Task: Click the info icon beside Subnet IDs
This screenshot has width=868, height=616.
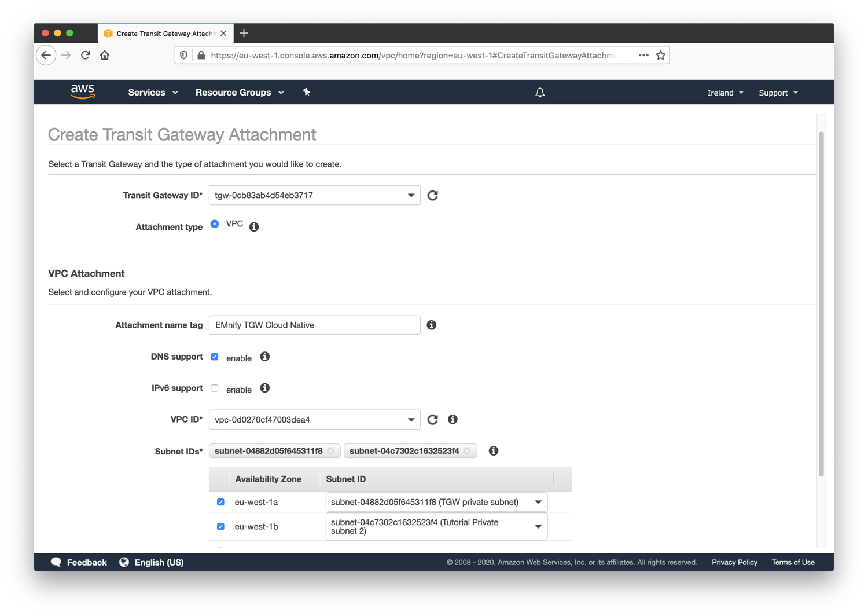Action: click(493, 450)
